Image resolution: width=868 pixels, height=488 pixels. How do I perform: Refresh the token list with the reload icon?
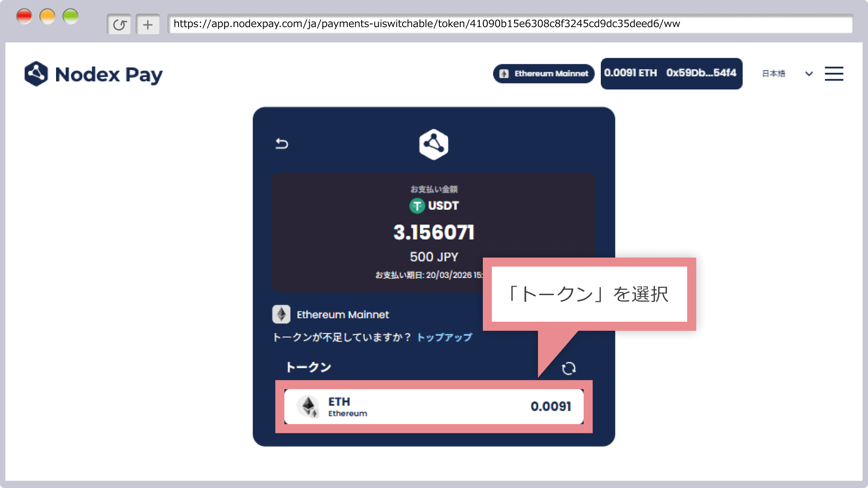[x=569, y=368]
